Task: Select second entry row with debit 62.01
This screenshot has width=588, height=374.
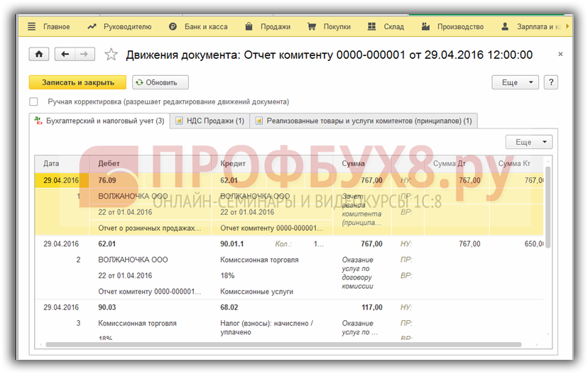Action: tap(213, 243)
